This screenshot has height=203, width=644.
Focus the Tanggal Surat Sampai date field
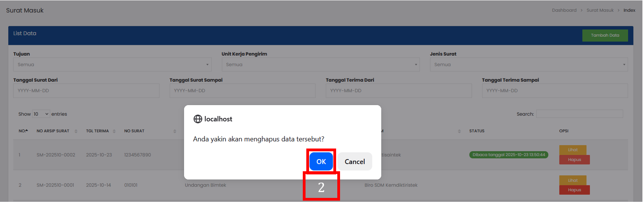[242, 91]
